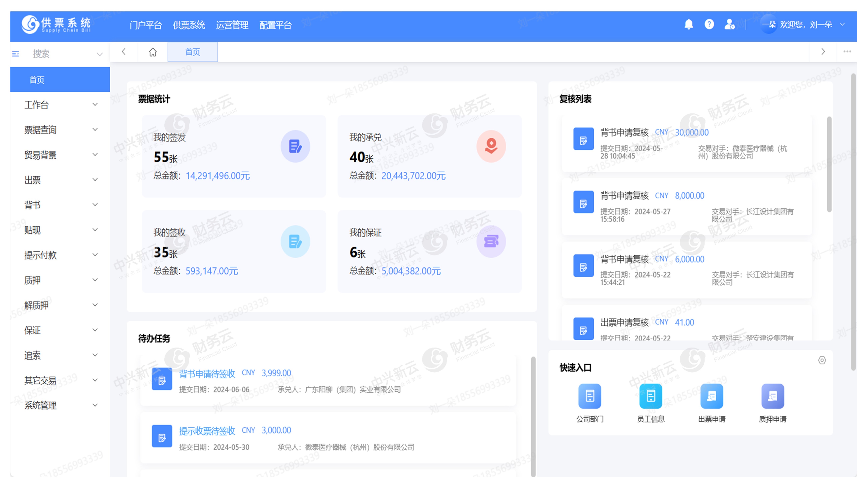The height and width of the screenshot is (487, 868).
Task: Expand the 背书 sidebar menu
Action: (60, 205)
